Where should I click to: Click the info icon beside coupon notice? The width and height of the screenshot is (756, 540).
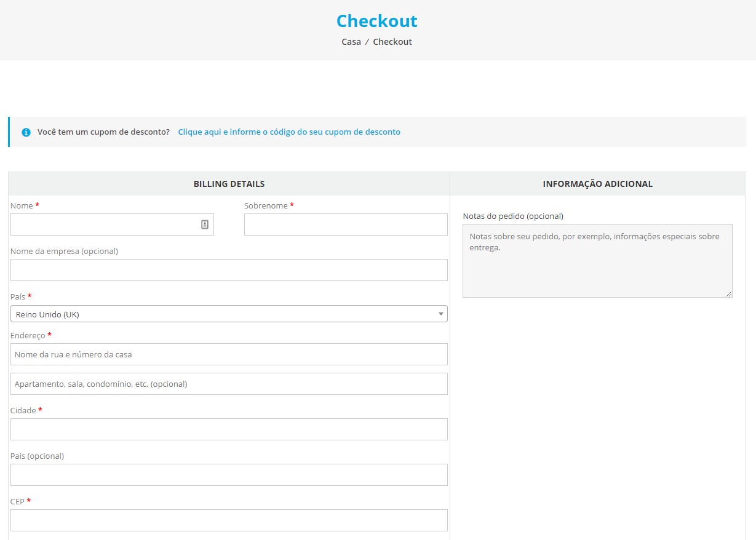pos(26,132)
